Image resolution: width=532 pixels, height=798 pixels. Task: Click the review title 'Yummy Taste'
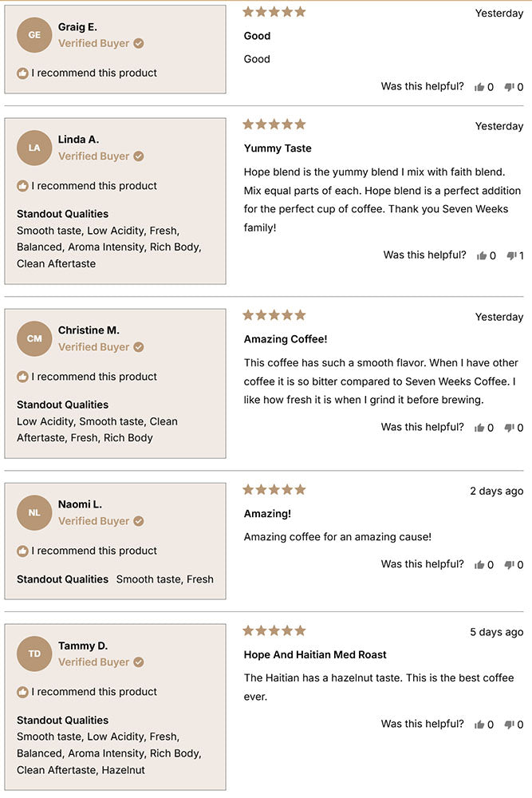(278, 148)
